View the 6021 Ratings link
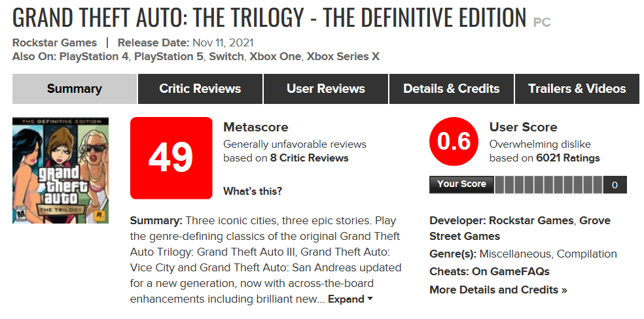 [568, 158]
